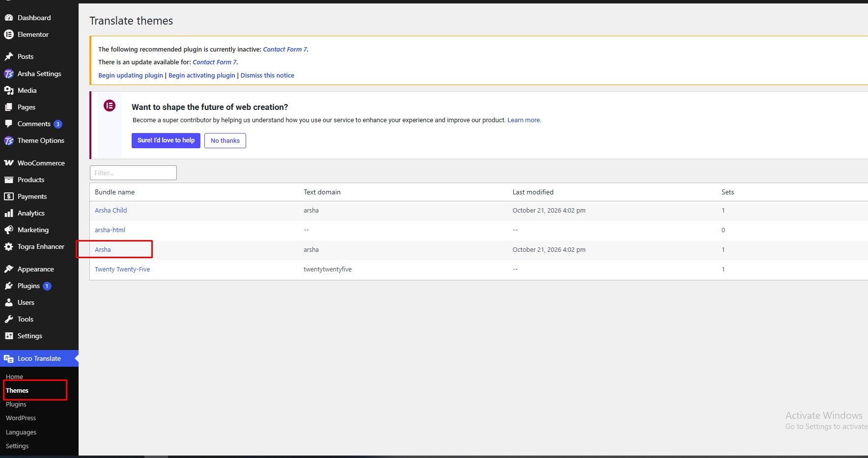868x458 pixels.
Task: Sort by Last modified column header
Action: (533, 192)
